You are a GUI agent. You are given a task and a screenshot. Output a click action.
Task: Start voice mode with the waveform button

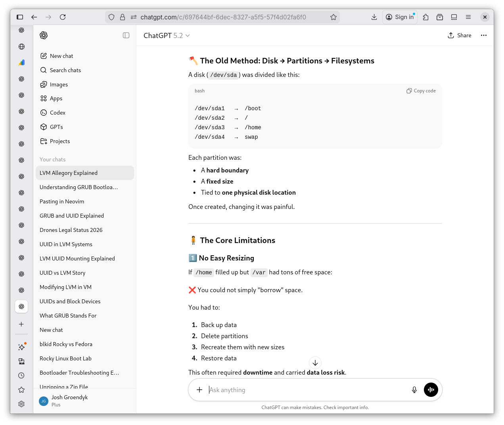(431, 390)
